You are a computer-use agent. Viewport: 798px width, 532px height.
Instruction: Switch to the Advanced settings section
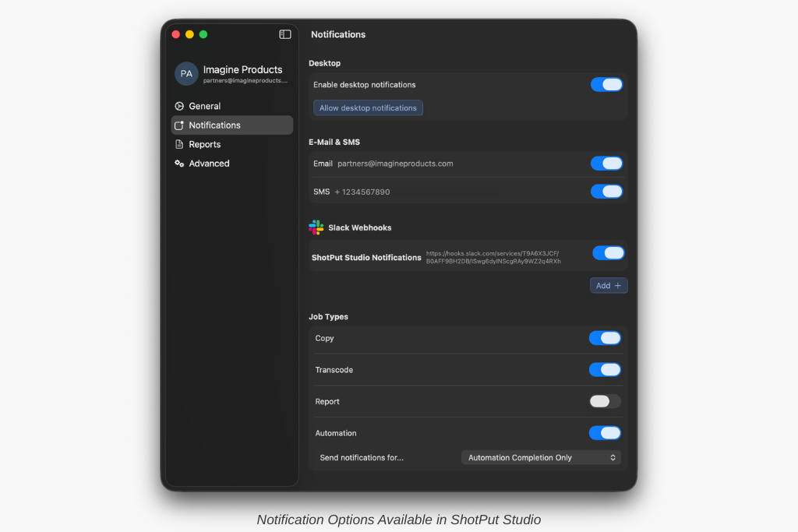(x=209, y=164)
